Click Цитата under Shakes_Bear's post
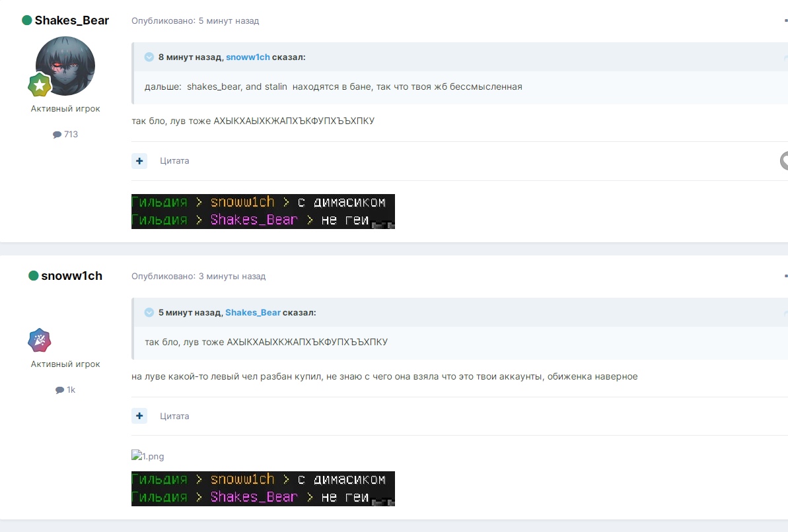The image size is (788, 532). coord(174,161)
